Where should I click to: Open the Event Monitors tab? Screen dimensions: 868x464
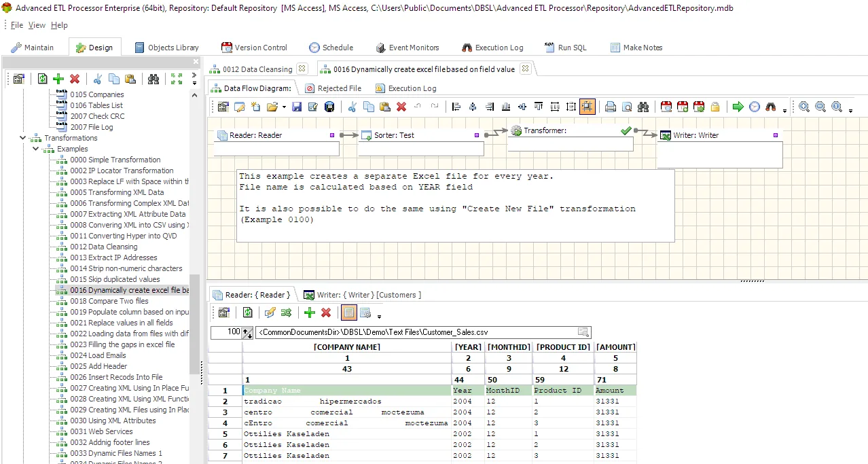click(407, 48)
